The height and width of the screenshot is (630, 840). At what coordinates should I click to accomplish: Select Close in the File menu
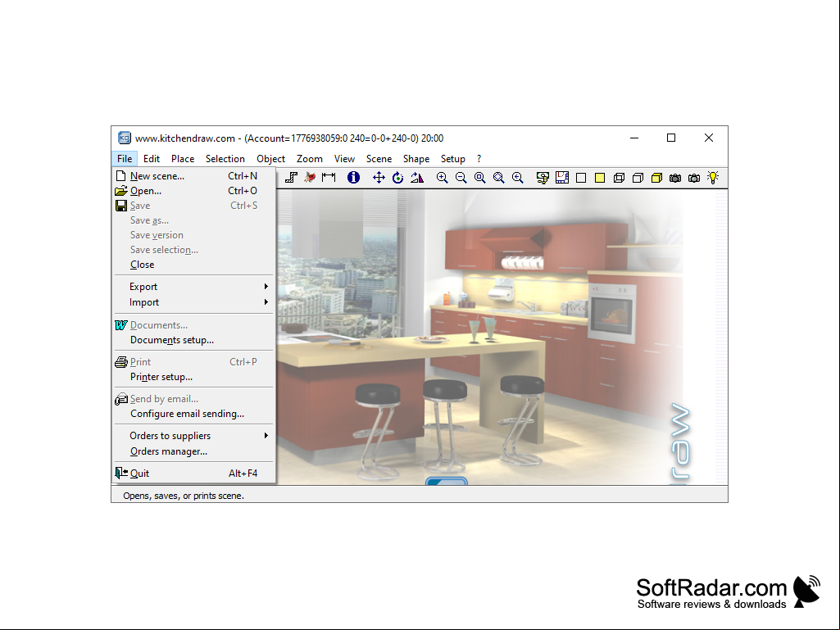pyautogui.click(x=194, y=265)
